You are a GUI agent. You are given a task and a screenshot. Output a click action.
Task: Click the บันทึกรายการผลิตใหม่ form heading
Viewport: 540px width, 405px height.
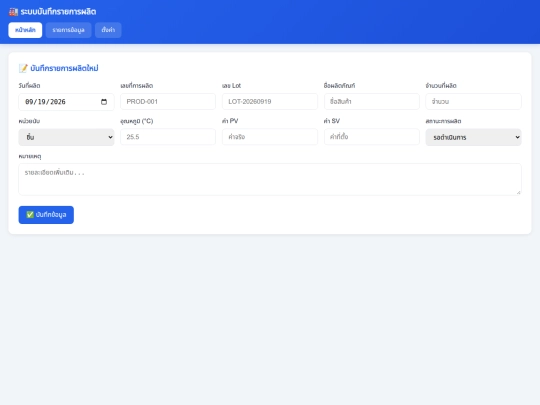point(64,68)
